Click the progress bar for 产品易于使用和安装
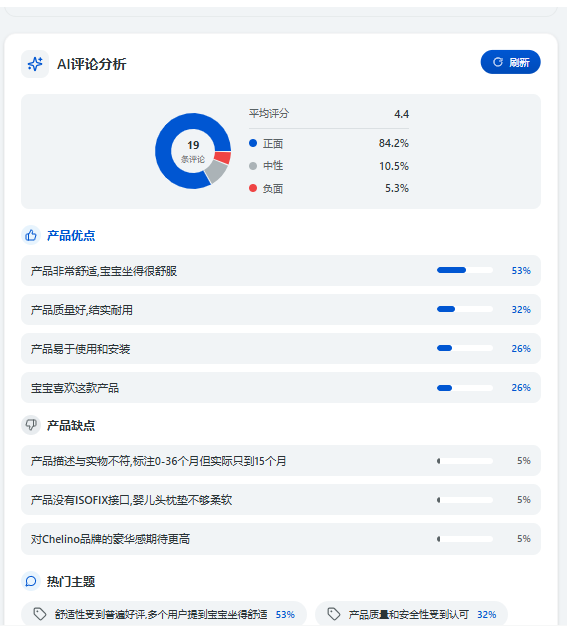Viewport: 567px width, 627px height. point(465,348)
